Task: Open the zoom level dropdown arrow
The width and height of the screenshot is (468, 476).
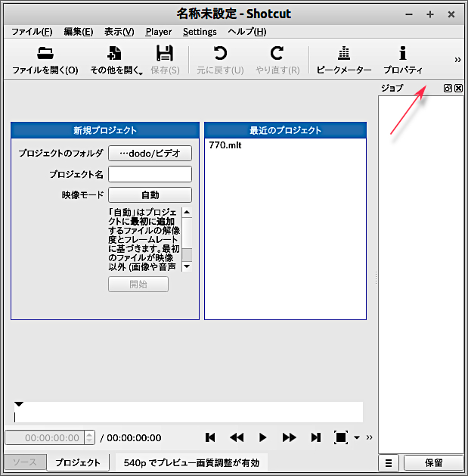Action: tap(357, 438)
